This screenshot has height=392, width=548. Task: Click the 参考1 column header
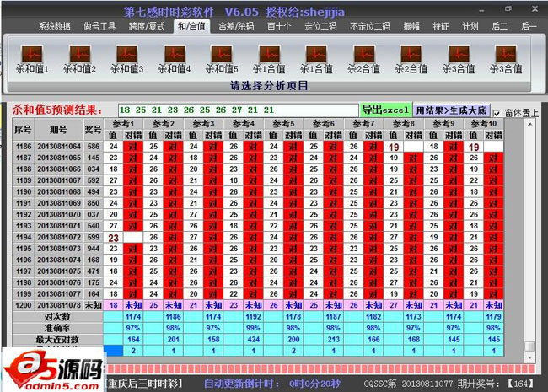123,124
